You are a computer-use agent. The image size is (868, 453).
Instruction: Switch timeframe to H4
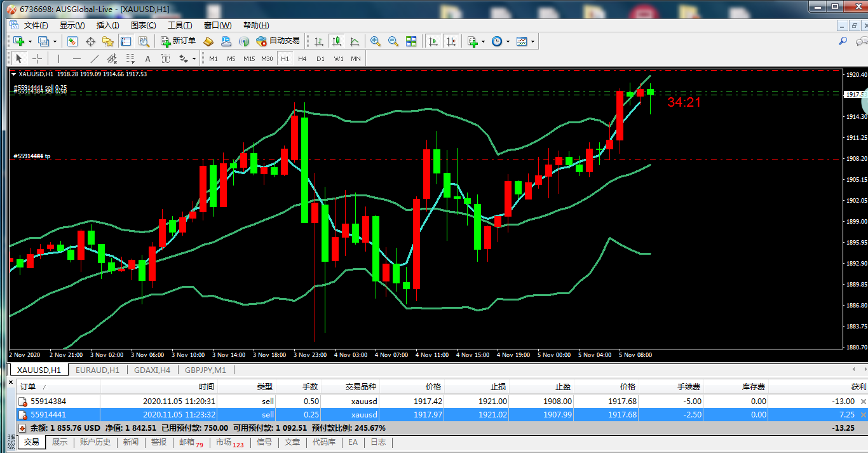(x=302, y=58)
